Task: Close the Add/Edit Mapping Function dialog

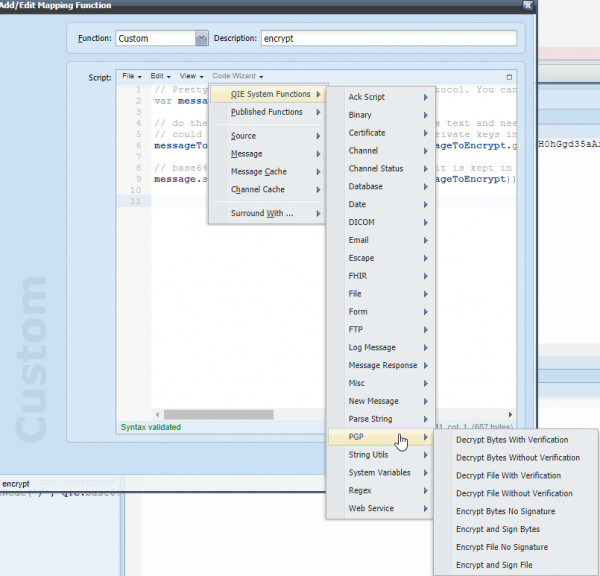Action: coord(528,5)
